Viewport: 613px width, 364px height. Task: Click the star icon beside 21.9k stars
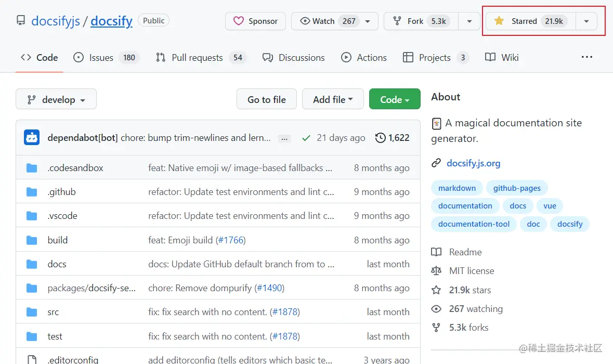(436, 290)
